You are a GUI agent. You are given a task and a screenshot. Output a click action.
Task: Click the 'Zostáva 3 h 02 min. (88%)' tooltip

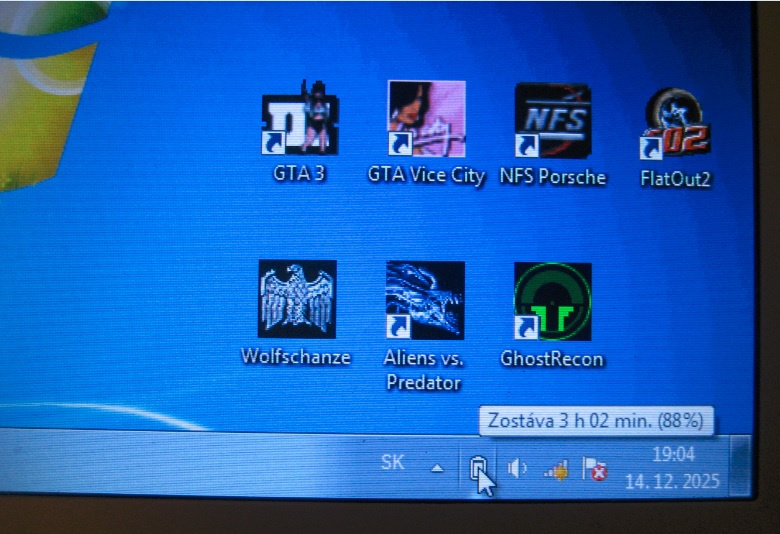click(596, 421)
